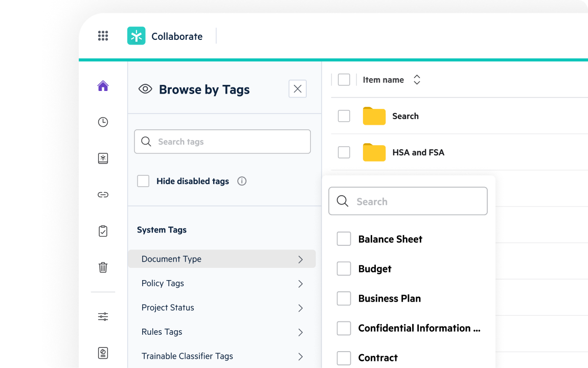This screenshot has width=588, height=368.
Task: Open the HSA and FSA folder icon
Action: click(374, 152)
